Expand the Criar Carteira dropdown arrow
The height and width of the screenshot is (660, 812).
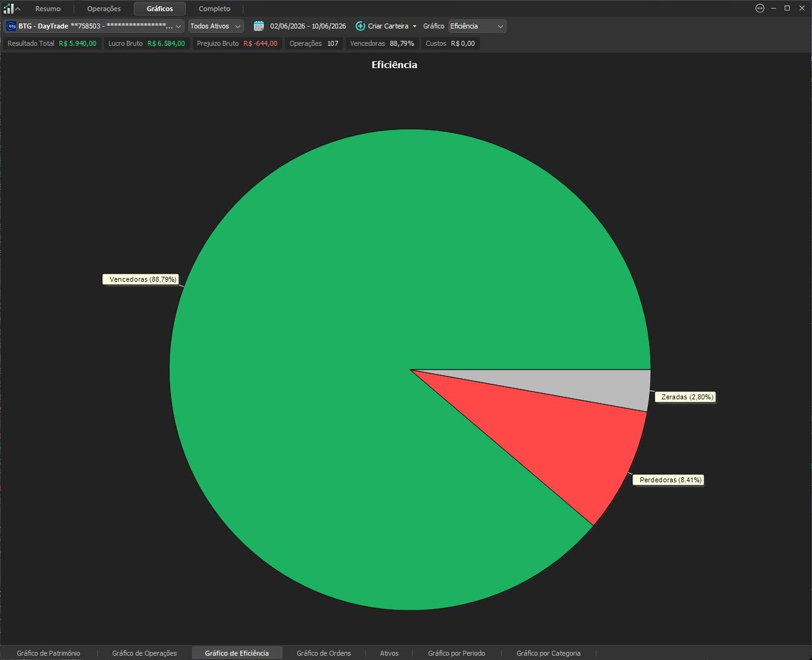coord(414,26)
